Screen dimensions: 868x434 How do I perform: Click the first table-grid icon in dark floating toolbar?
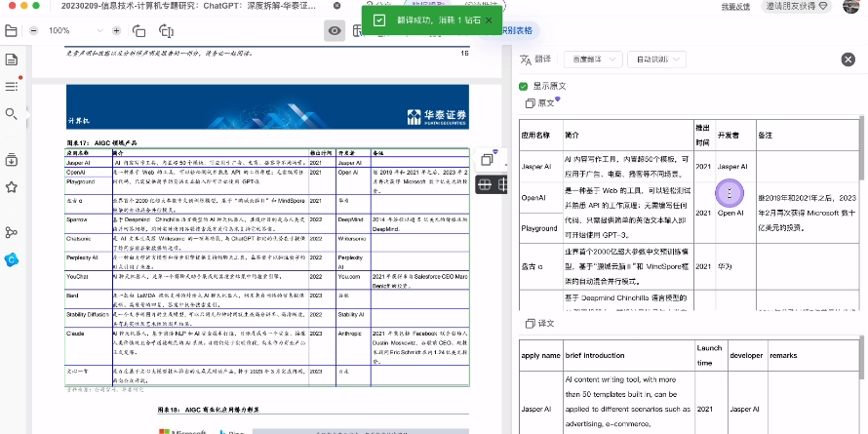pos(485,184)
